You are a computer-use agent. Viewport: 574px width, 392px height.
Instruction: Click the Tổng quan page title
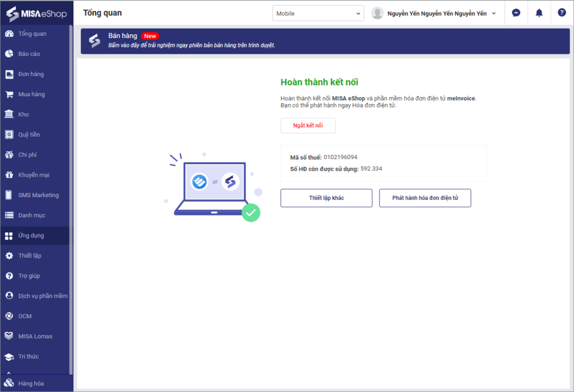click(x=103, y=13)
